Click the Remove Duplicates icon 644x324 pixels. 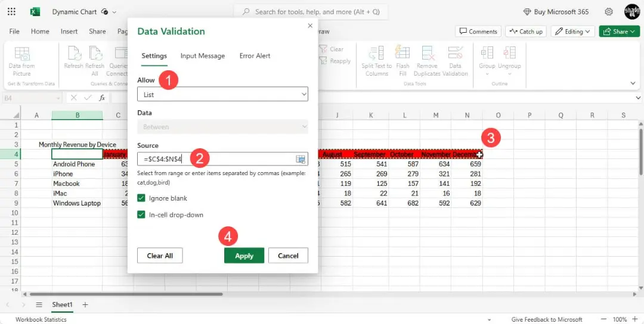point(428,54)
